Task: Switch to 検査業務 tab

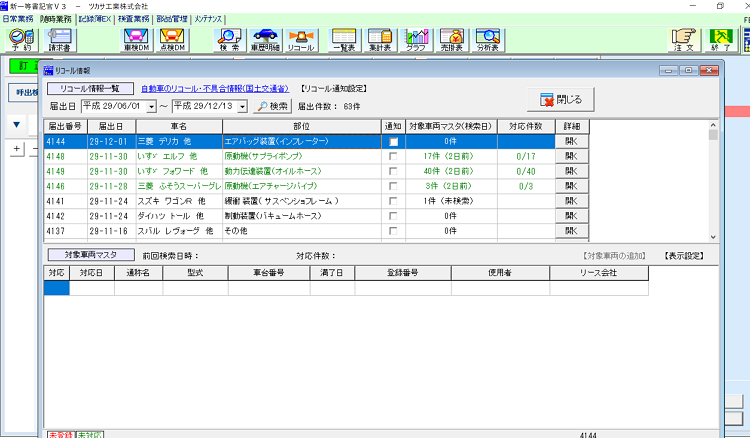Action: (x=134, y=19)
